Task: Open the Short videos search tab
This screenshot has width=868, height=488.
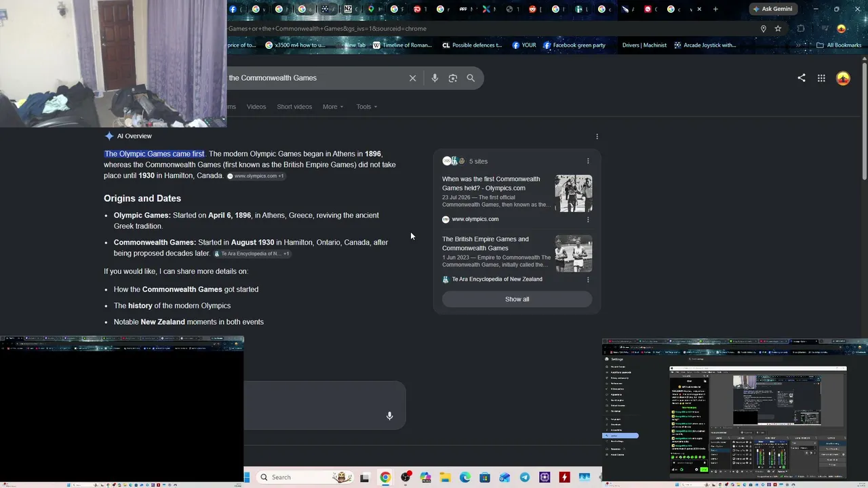Action: click(294, 106)
